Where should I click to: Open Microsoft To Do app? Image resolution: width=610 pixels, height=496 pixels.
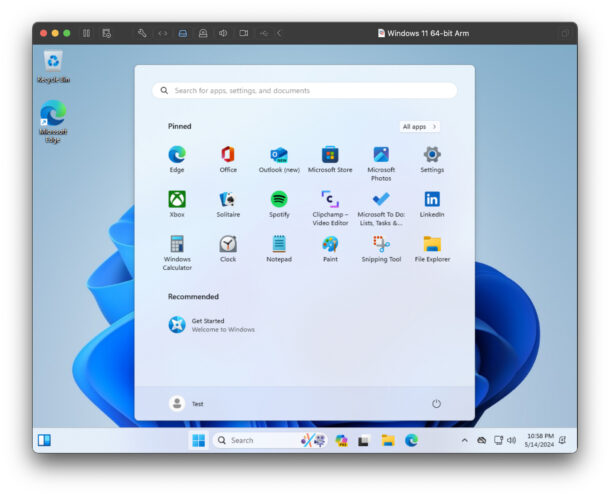[381, 208]
